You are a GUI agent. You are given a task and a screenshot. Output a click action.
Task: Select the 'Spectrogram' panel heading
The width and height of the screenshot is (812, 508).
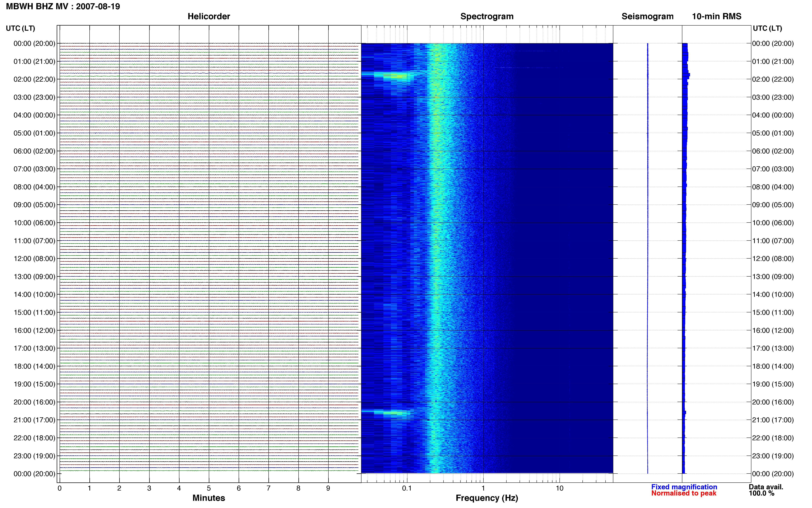tap(487, 16)
